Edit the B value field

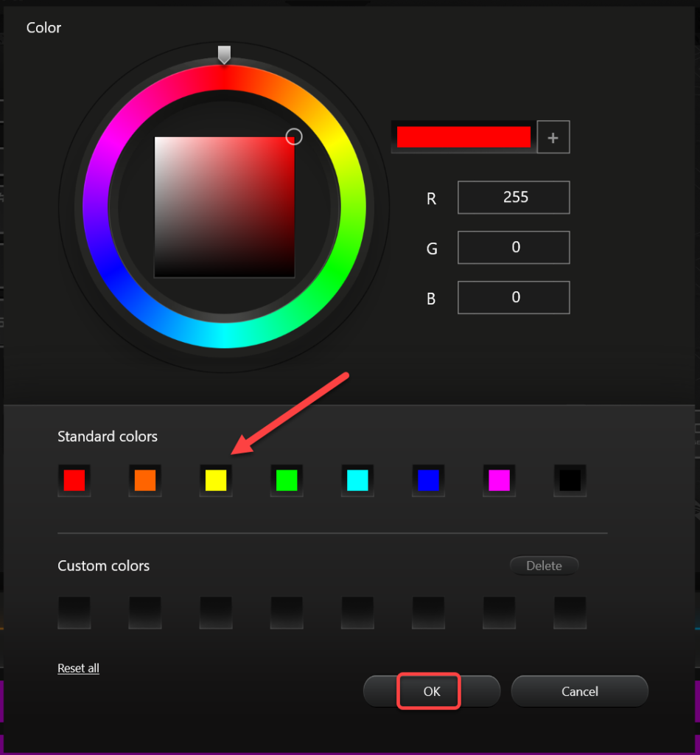514,297
